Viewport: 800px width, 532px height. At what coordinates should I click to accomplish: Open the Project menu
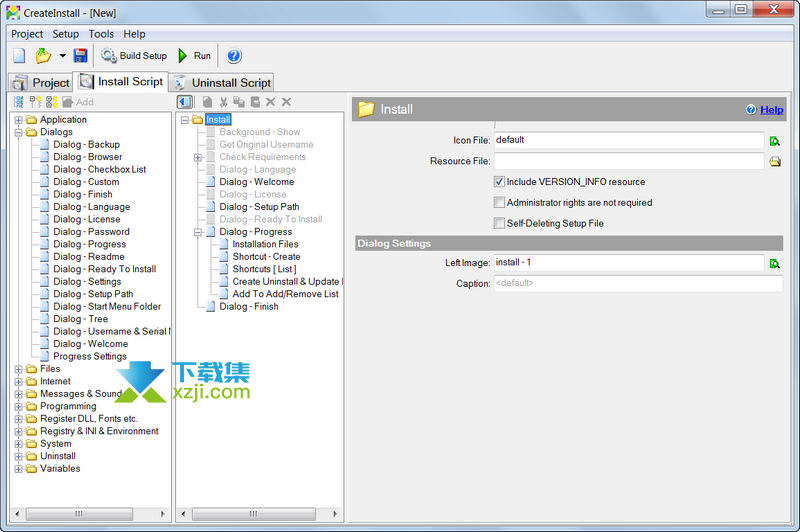27,34
